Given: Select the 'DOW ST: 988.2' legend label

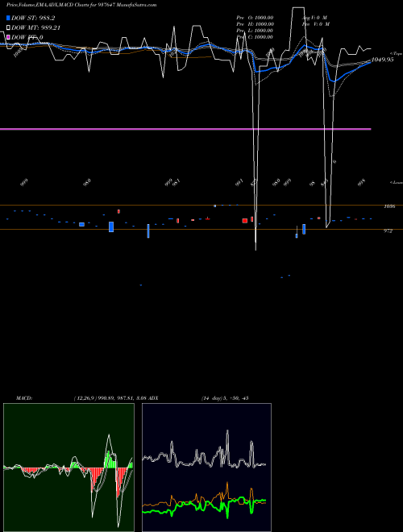Looking at the screenshot, I should (33, 18).
